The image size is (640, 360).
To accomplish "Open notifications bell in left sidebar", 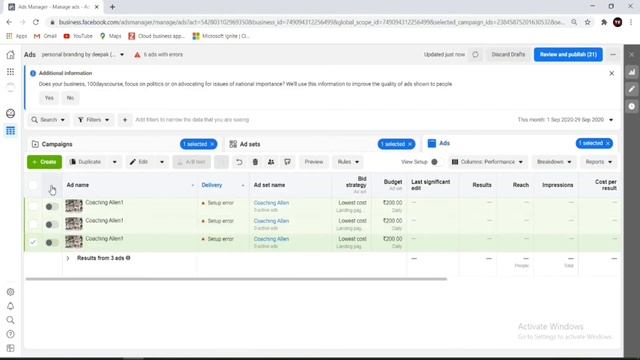I will pyautogui.click(x=11, y=306).
